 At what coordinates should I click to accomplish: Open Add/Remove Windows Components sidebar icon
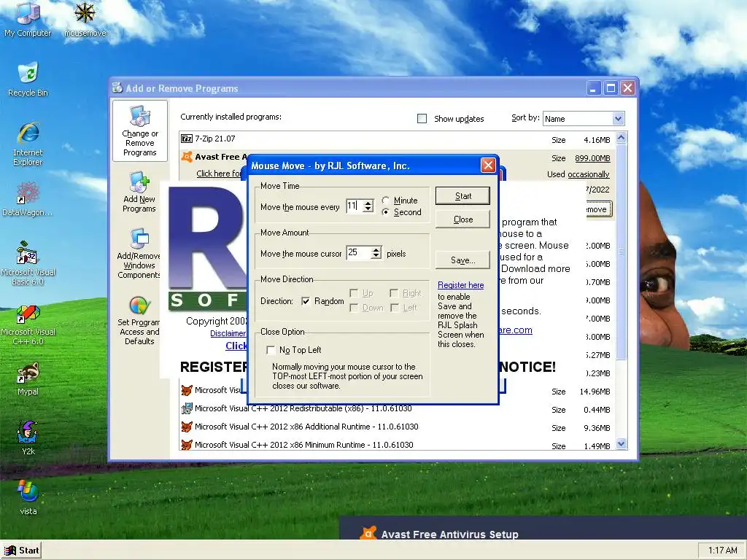139,253
